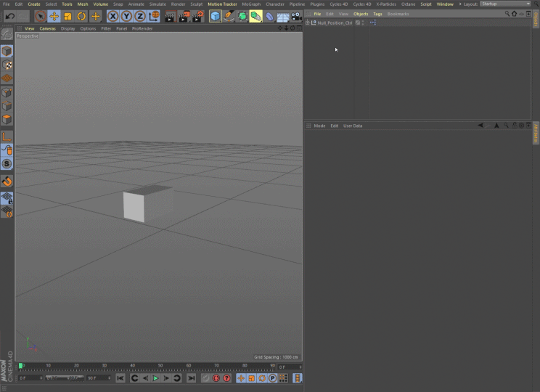Viewport: 540px width, 392px height.
Task: Switch to Edges mode
Action: pos(7,106)
